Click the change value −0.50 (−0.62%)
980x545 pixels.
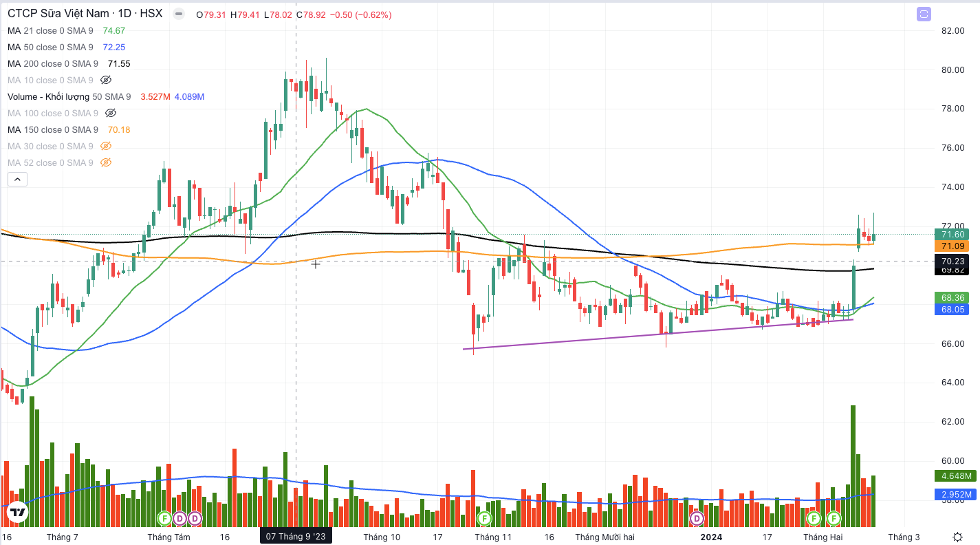point(360,14)
